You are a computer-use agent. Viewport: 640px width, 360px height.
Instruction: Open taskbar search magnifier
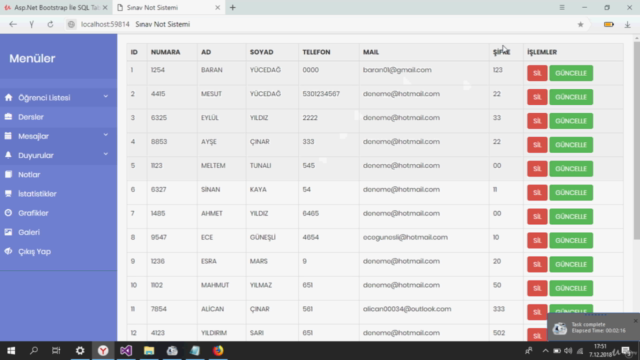(34, 351)
